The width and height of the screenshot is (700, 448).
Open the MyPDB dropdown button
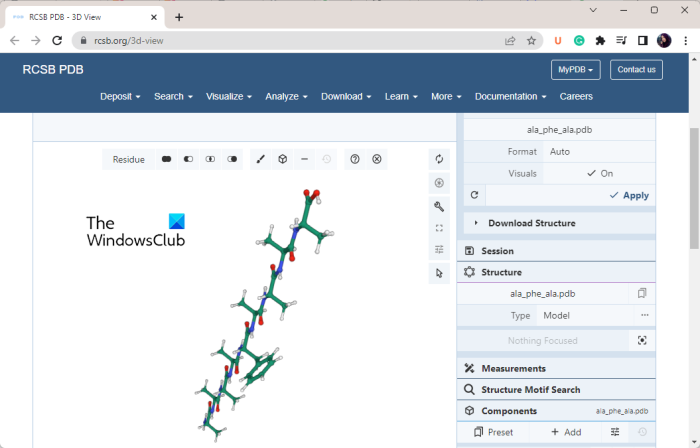click(575, 70)
